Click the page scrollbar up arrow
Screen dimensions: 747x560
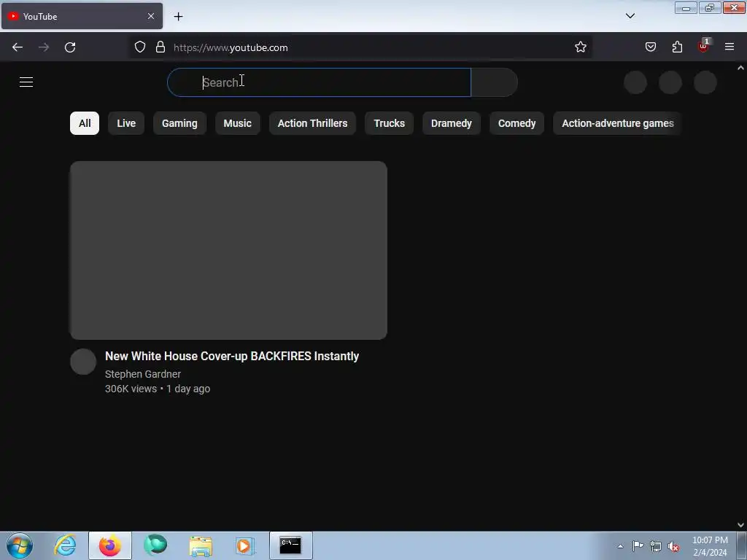coord(740,68)
